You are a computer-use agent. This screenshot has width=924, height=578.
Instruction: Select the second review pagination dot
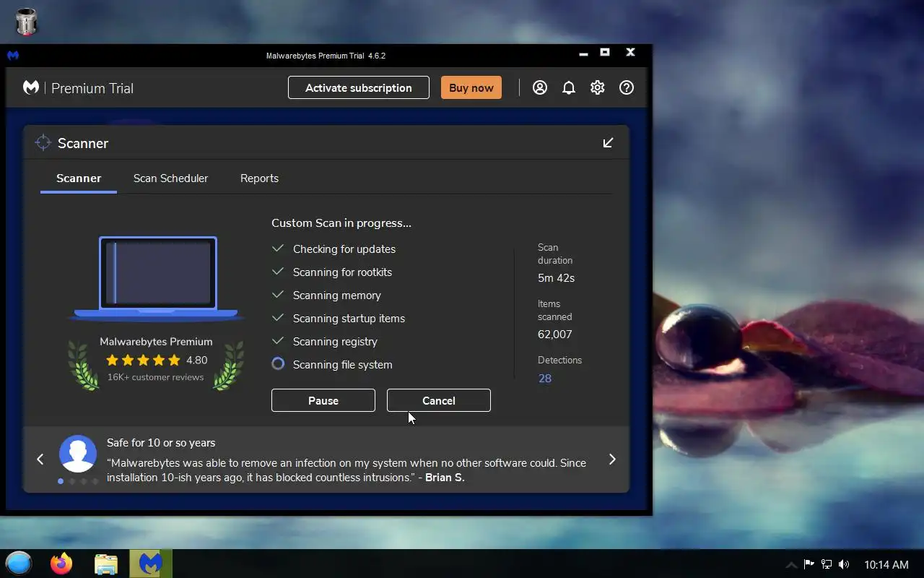click(72, 481)
